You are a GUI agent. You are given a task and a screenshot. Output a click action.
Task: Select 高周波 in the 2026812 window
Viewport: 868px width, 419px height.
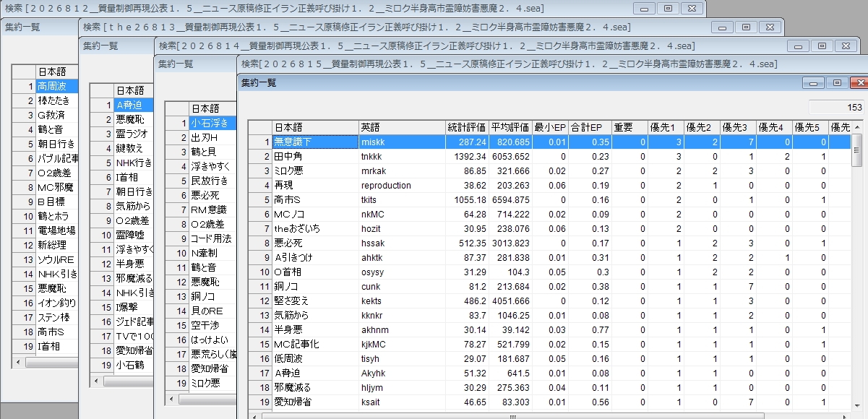[x=57, y=86]
